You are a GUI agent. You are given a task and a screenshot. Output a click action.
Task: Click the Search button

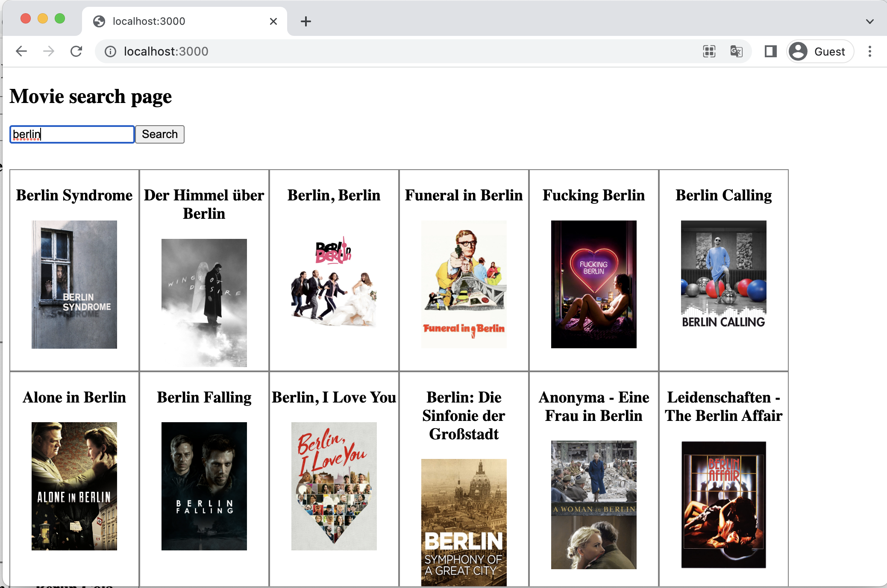pyautogui.click(x=160, y=134)
